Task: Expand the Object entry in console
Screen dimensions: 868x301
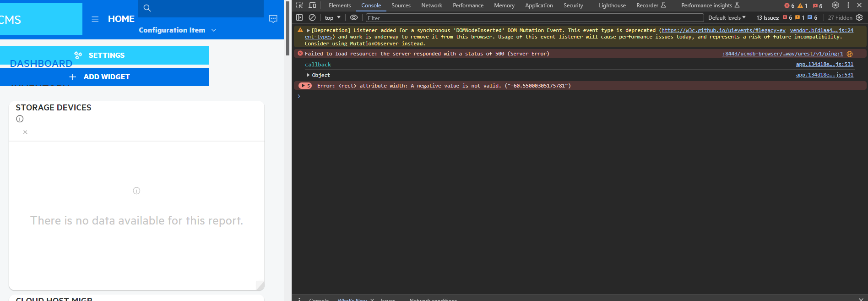Action: 309,75
